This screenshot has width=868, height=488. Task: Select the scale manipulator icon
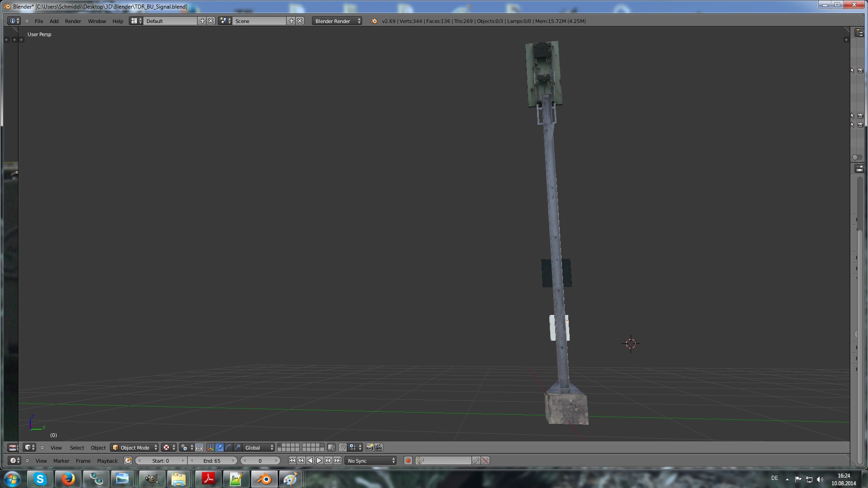(237, 447)
